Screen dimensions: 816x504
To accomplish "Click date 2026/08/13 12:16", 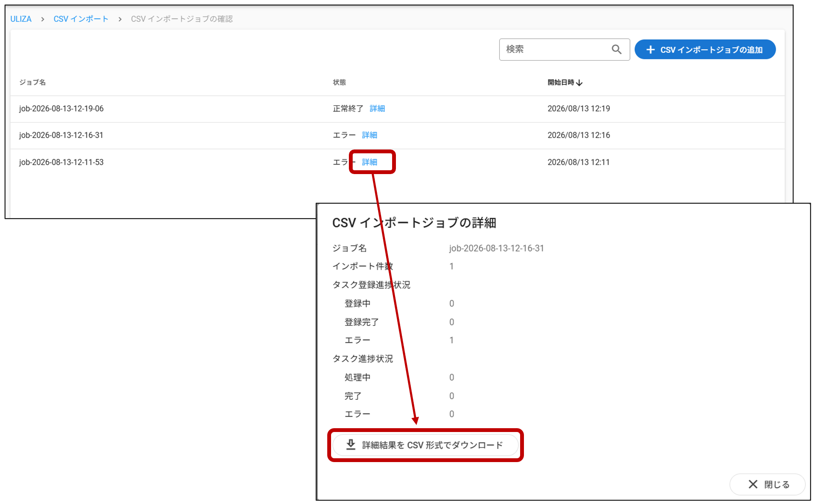I will pyautogui.click(x=579, y=135).
